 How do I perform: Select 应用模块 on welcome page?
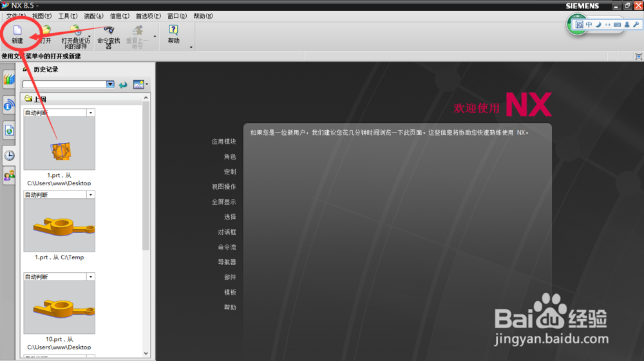coord(224,142)
